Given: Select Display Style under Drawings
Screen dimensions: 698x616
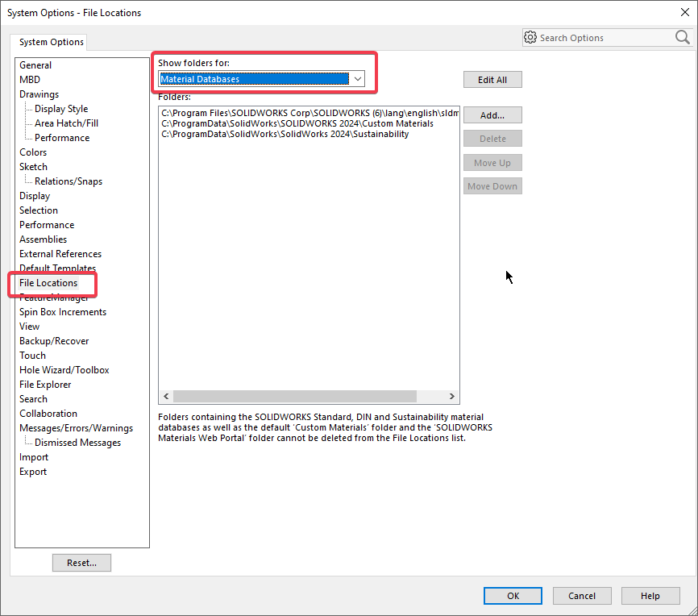Looking at the screenshot, I should pyautogui.click(x=61, y=109).
